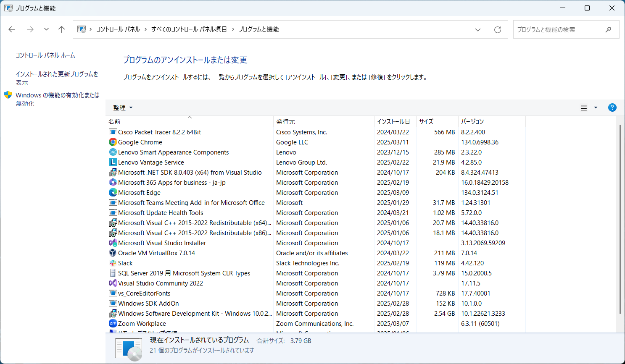Image resolution: width=625 pixels, height=364 pixels.
Task: Click version 134.0.6998.36 cell
Action: (480, 142)
